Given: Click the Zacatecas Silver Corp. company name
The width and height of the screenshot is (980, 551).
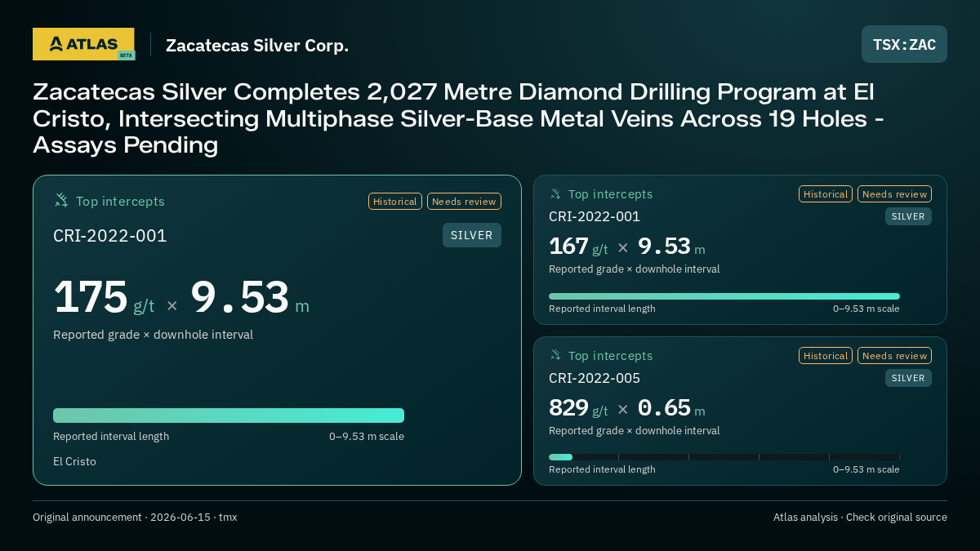Looking at the screenshot, I should coord(257,46).
